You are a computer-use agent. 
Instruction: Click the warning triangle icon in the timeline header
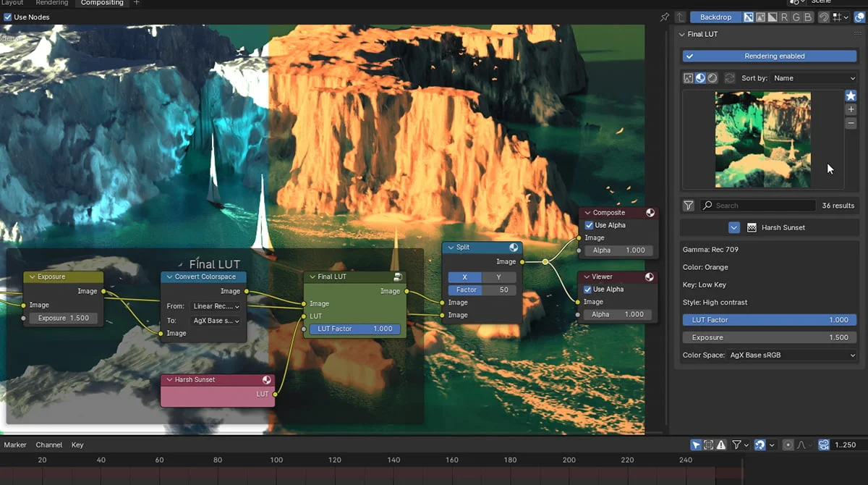click(x=721, y=444)
